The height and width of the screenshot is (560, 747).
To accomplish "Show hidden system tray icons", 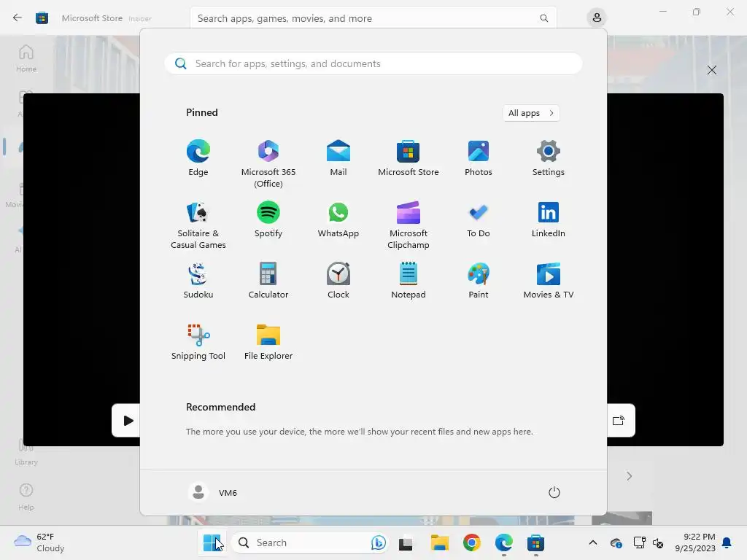I will point(592,542).
